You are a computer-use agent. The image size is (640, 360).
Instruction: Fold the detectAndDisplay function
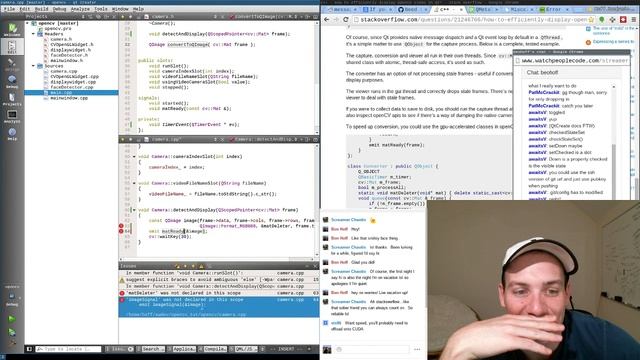pos(134,210)
